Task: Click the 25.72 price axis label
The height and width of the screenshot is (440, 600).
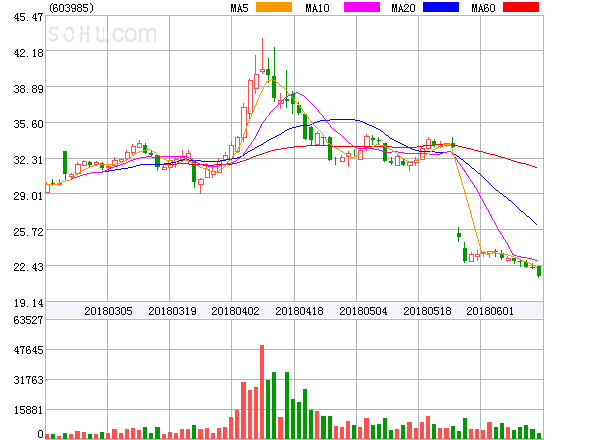Action: [x=28, y=232]
